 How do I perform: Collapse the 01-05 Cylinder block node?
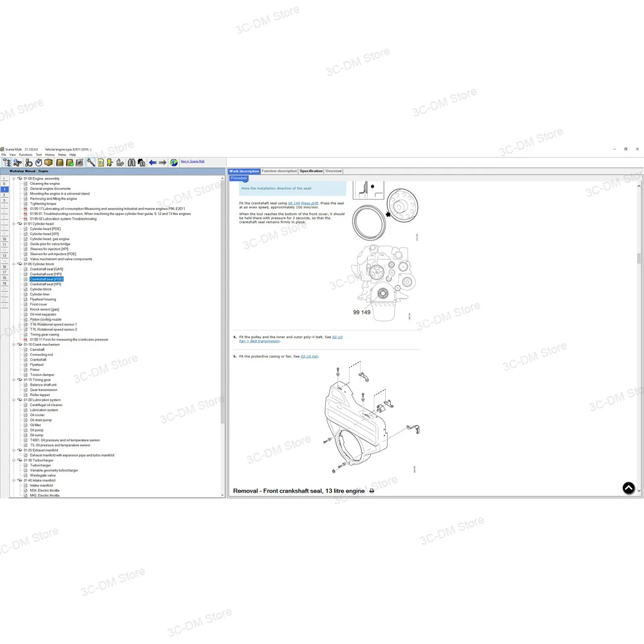[x=14, y=264]
